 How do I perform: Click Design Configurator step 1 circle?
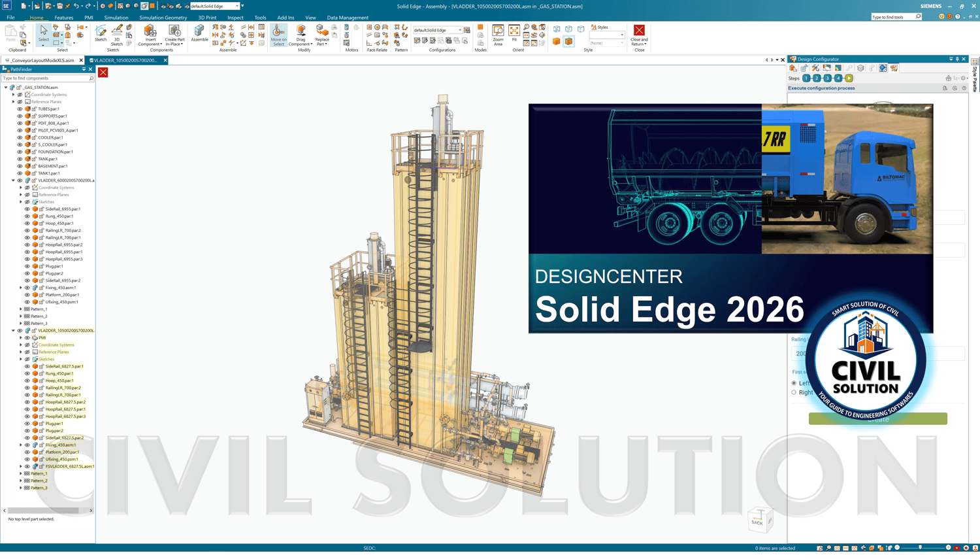click(806, 78)
